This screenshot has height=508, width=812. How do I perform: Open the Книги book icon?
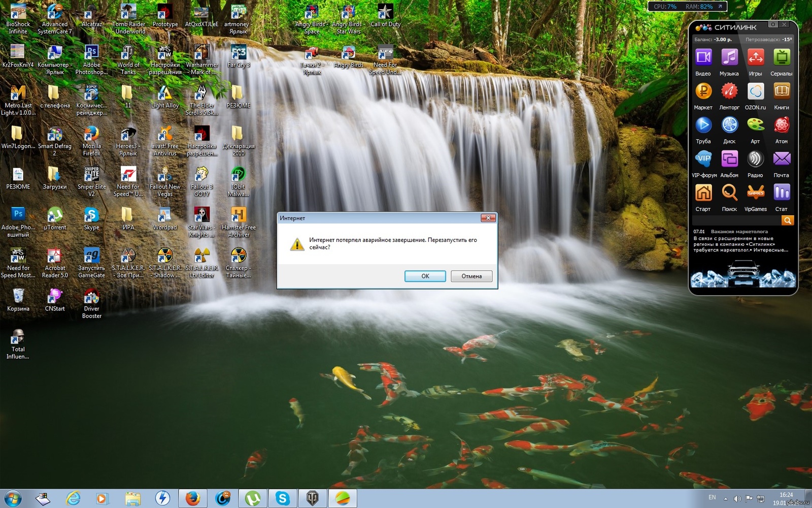click(782, 91)
